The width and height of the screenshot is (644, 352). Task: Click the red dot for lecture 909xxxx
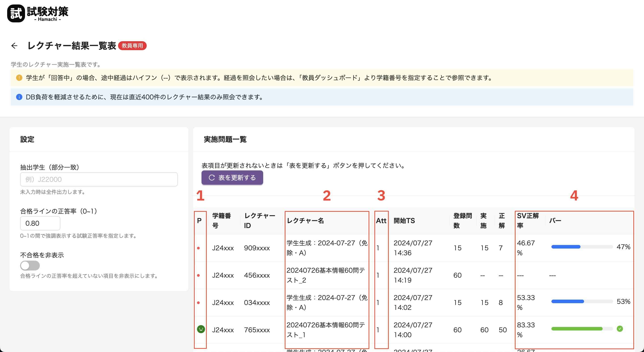click(x=198, y=248)
